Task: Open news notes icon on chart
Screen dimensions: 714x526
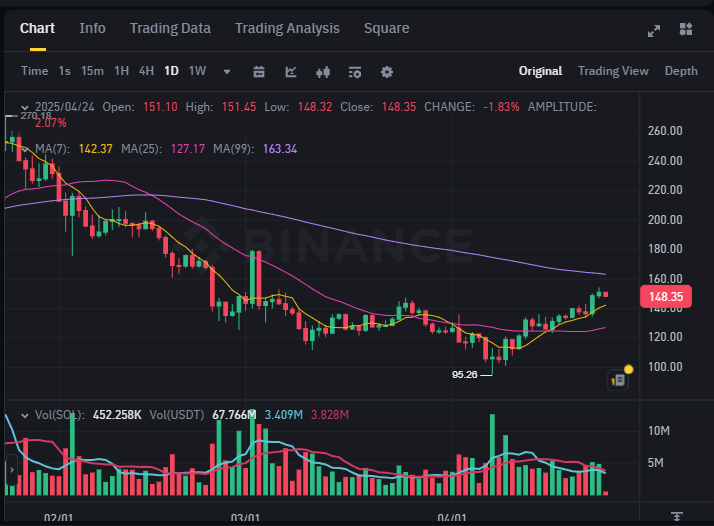Action: 618,380
